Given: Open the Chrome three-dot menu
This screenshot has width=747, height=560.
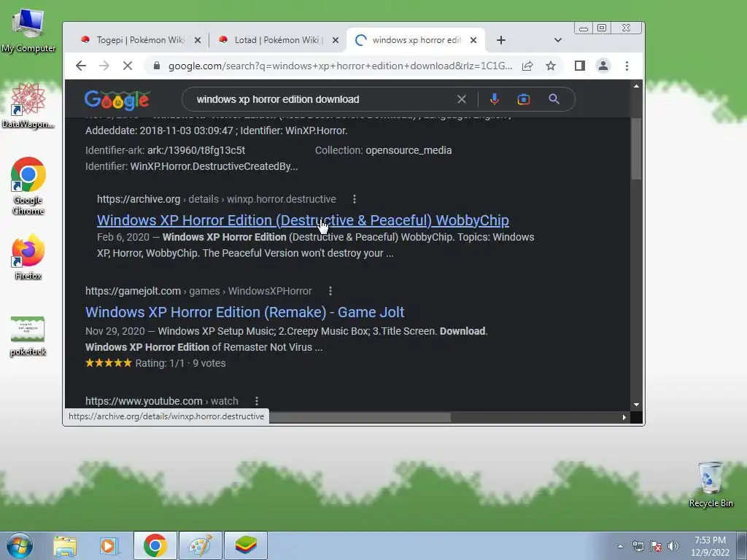Looking at the screenshot, I should [x=627, y=66].
